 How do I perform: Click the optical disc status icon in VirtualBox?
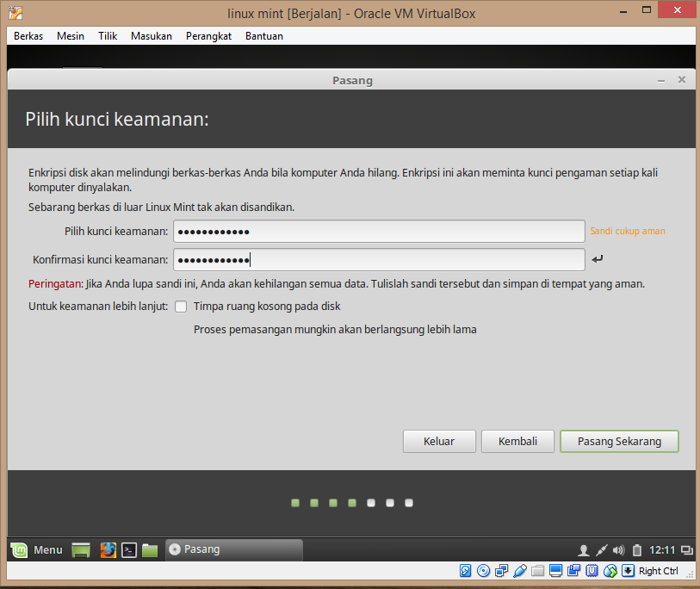(x=483, y=571)
